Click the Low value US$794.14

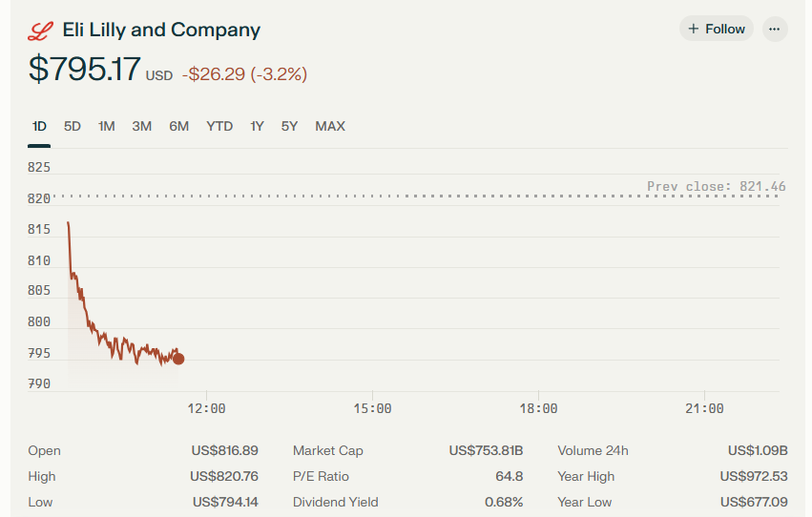point(225,502)
